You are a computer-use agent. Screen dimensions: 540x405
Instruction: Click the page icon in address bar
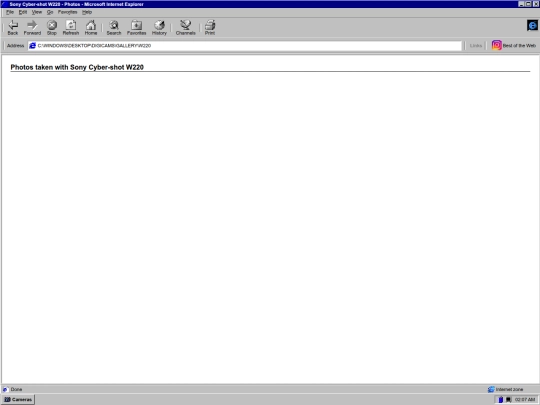[x=32, y=45]
